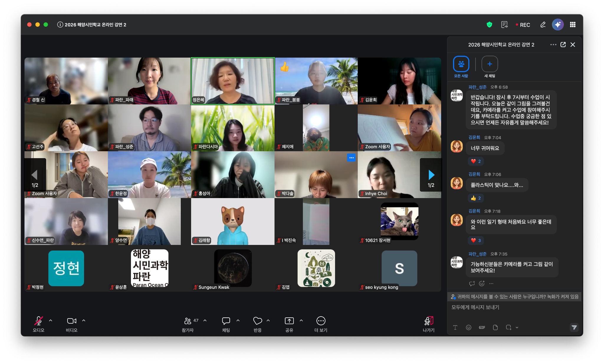The width and height of the screenshot is (604, 364).
Task: Expand the chevron beside 공유
Action: click(301, 320)
